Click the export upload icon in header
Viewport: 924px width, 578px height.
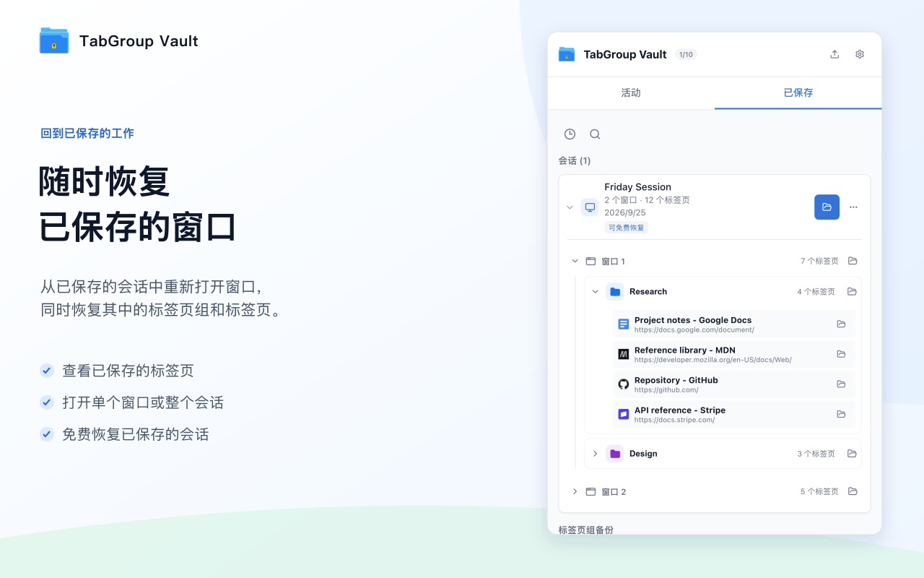click(834, 54)
